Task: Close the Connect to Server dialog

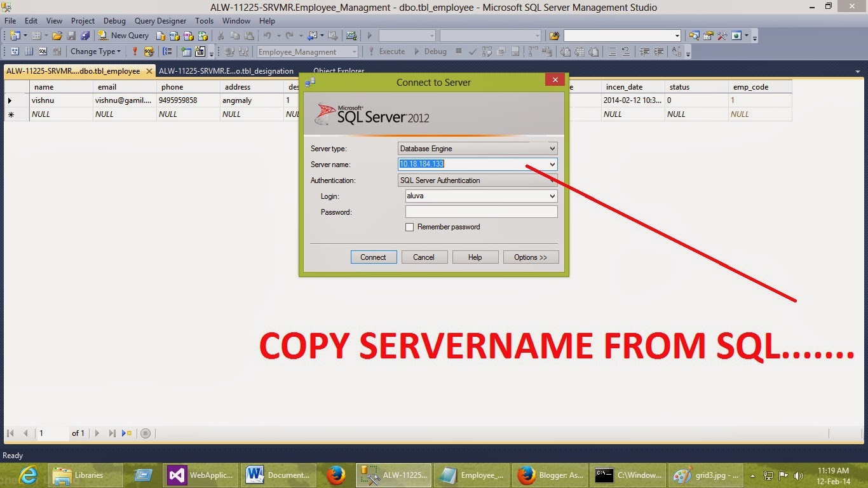Action: pos(555,79)
